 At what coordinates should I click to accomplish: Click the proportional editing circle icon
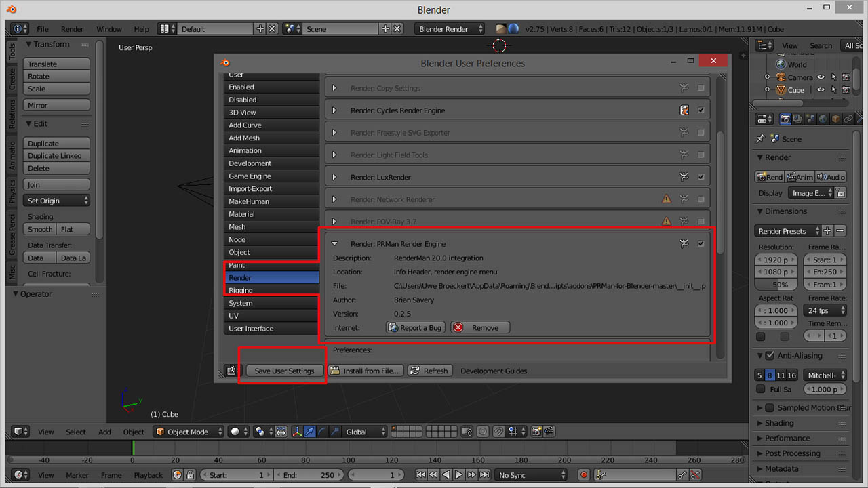pyautogui.click(x=483, y=432)
